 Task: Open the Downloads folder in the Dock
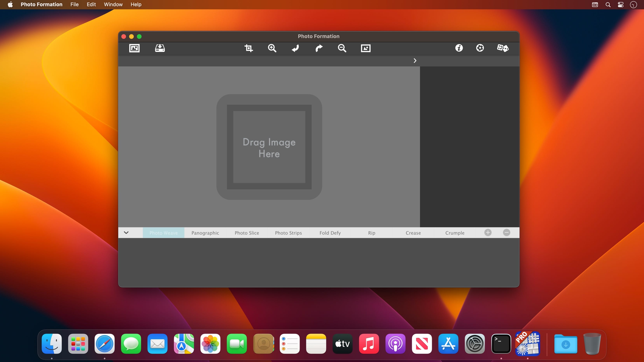point(566,344)
